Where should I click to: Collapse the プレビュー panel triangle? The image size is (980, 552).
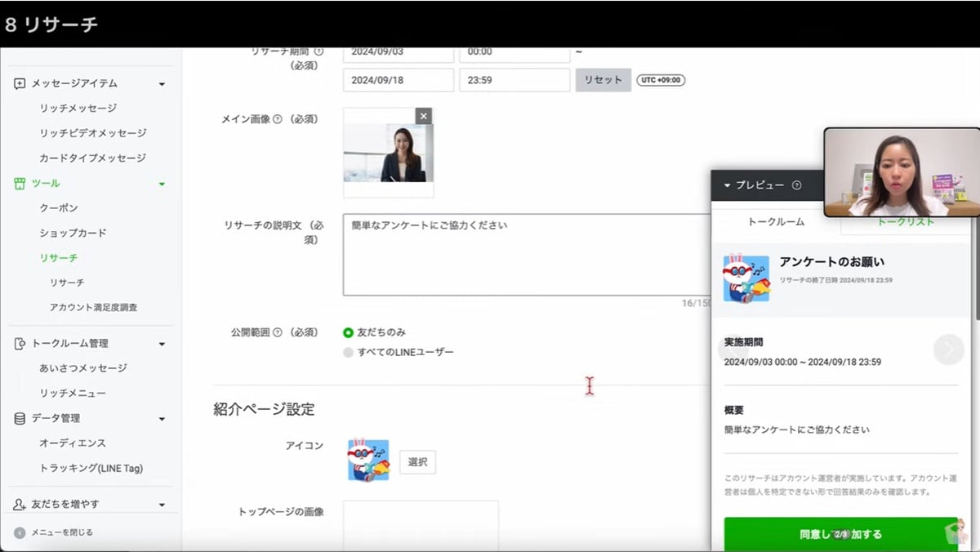coord(727,185)
